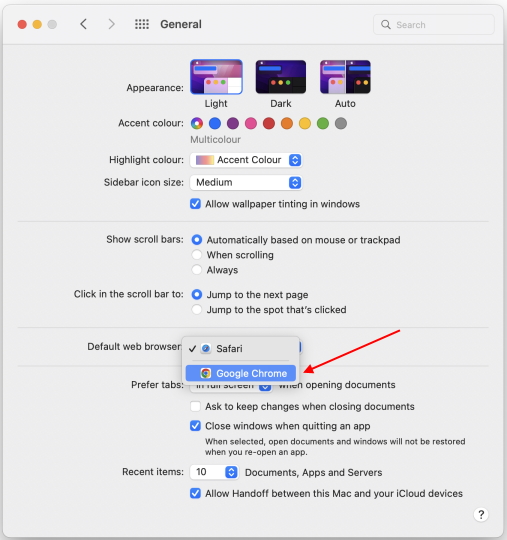The width and height of the screenshot is (507, 540).
Task: Tick Ask to keep changes when closing documents
Action: tap(195, 406)
